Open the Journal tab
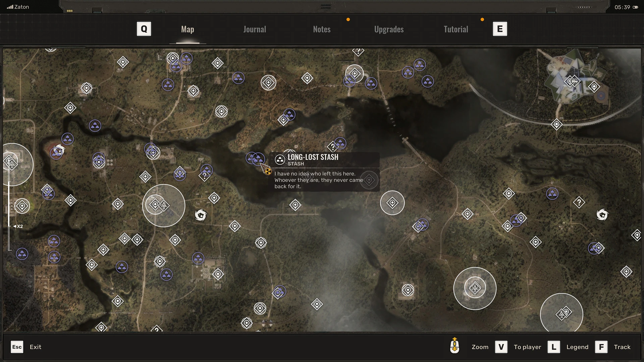Image resolution: width=644 pixels, height=362 pixels. 255,29
